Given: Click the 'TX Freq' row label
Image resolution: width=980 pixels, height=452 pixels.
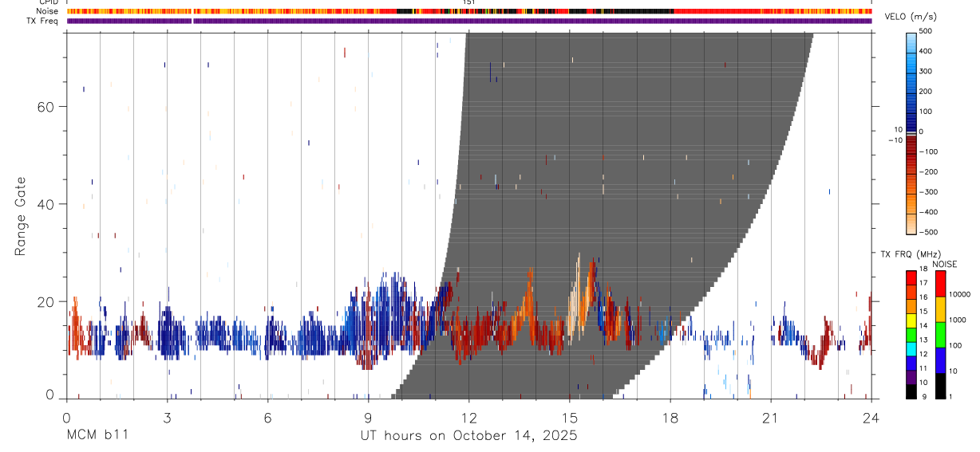Looking at the screenshot, I should 43,21.
